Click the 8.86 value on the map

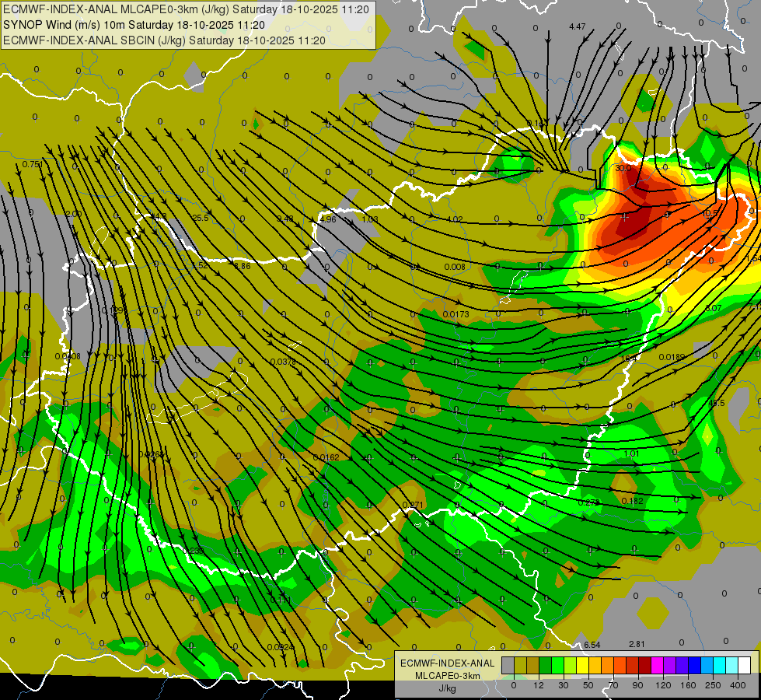pos(243,266)
